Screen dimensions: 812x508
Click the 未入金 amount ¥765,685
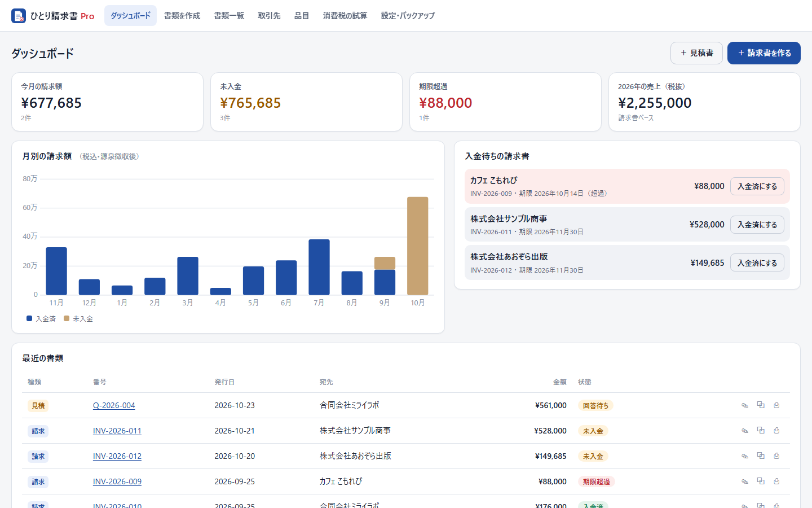click(250, 103)
